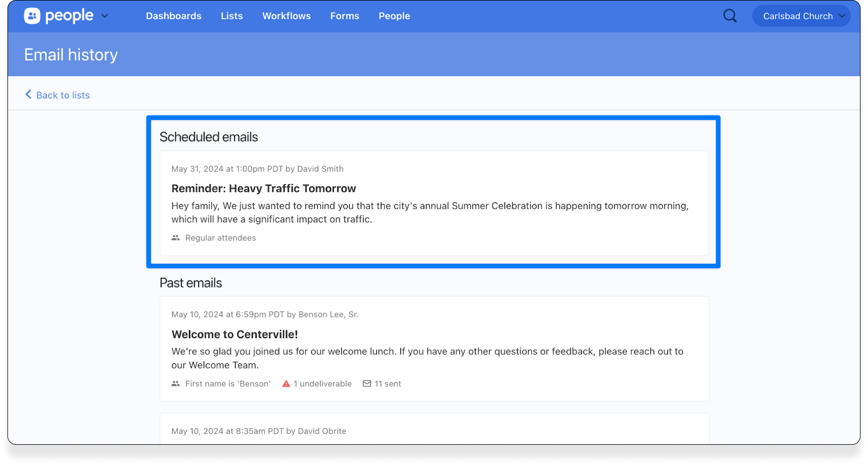Screen dimensions: 868x465
Task: Click the people icon beside First name filter
Action: click(175, 384)
